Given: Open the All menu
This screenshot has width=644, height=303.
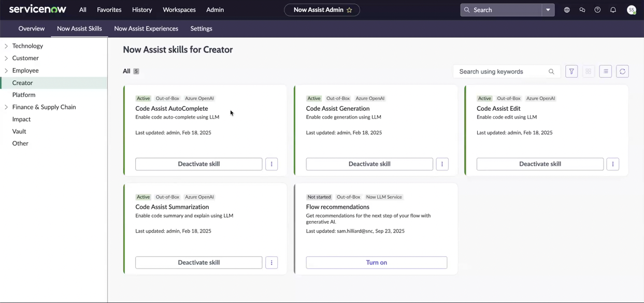Looking at the screenshot, I should coord(83,10).
